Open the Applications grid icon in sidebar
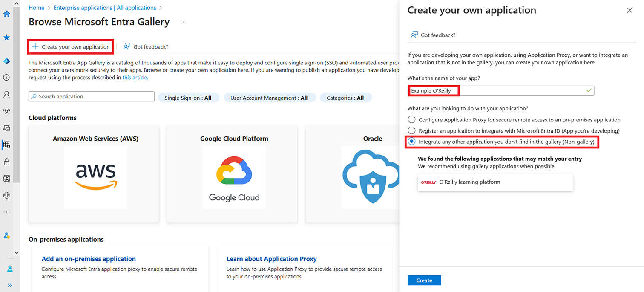The width and height of the screenshot is (644, 292). point(7,145)
